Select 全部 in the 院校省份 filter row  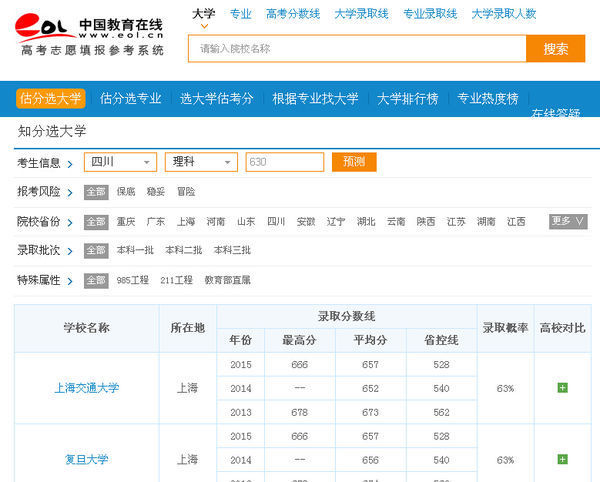(96, 222)
